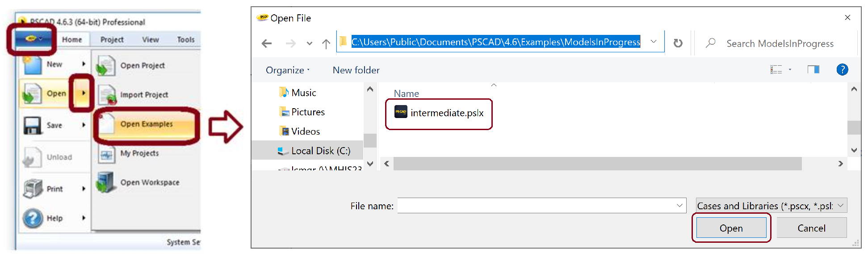
Task: Choose Import Project option
Action: [x=144, y=95]
